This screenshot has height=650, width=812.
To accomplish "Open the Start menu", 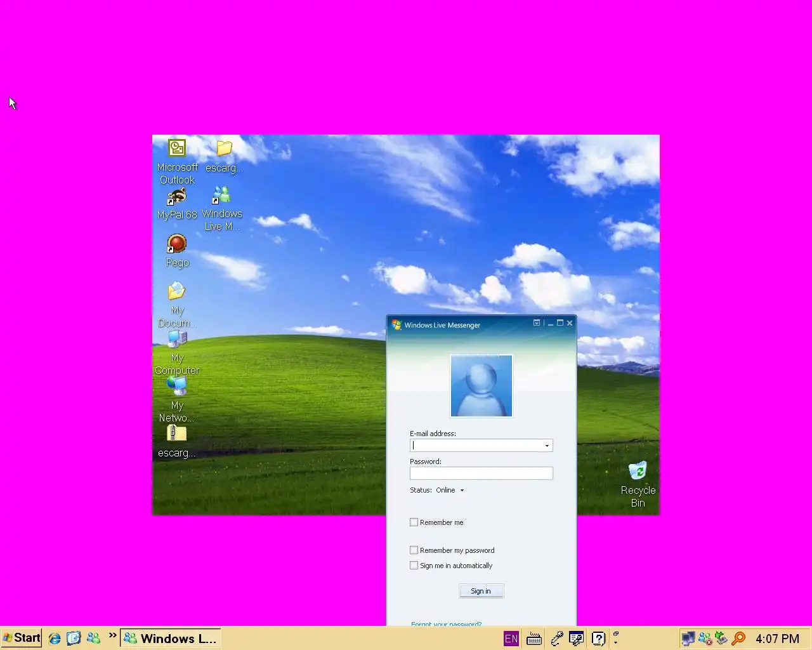I will pos(22,638).
